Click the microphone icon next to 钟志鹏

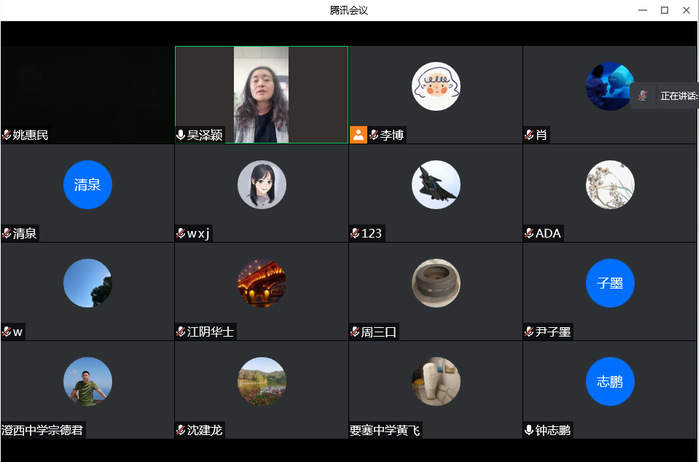pyautogui.click(x=529, y=430)
